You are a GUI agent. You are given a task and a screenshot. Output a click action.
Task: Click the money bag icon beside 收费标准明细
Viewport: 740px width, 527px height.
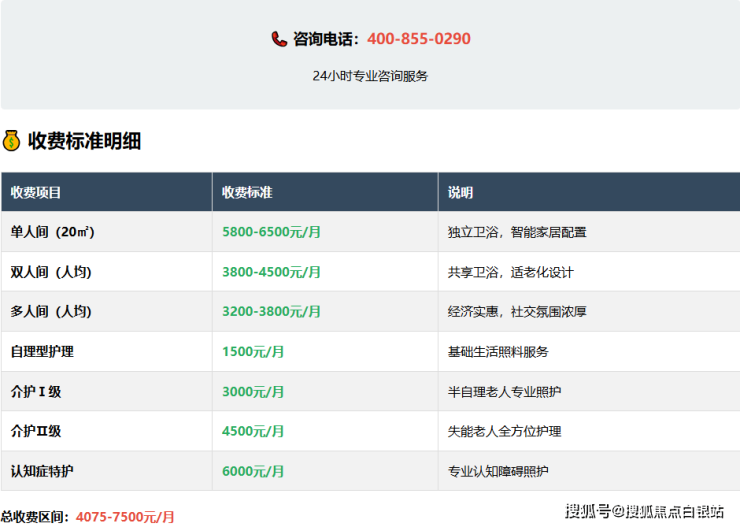(x=11, y=141)
